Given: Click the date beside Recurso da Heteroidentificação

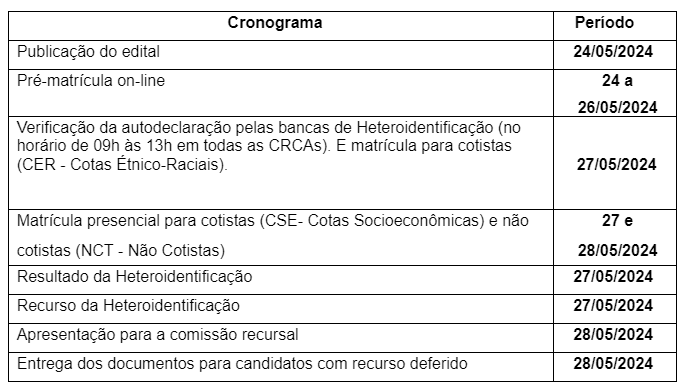Looking at the screenshot, I should click(613, 305).
